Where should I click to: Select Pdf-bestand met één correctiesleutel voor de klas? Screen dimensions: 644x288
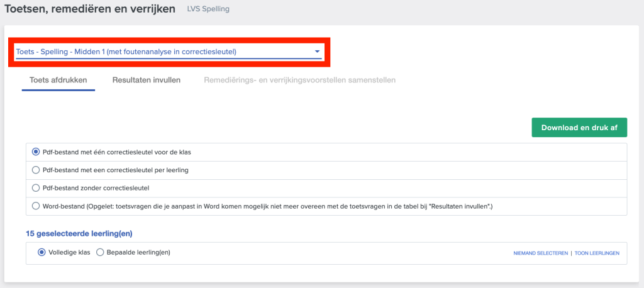[36, 152]
